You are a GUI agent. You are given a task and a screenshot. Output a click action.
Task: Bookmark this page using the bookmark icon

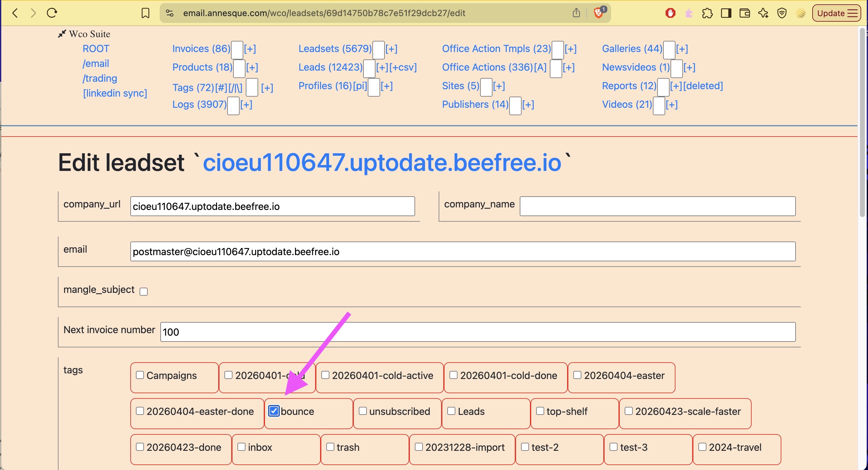[x=145, y=13]
